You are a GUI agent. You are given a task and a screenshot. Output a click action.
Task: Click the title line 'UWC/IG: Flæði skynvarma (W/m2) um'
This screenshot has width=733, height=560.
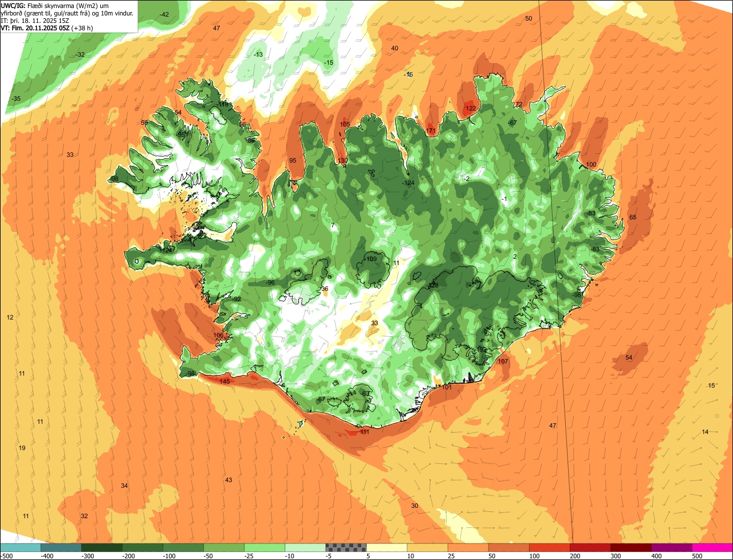point(55,5)
